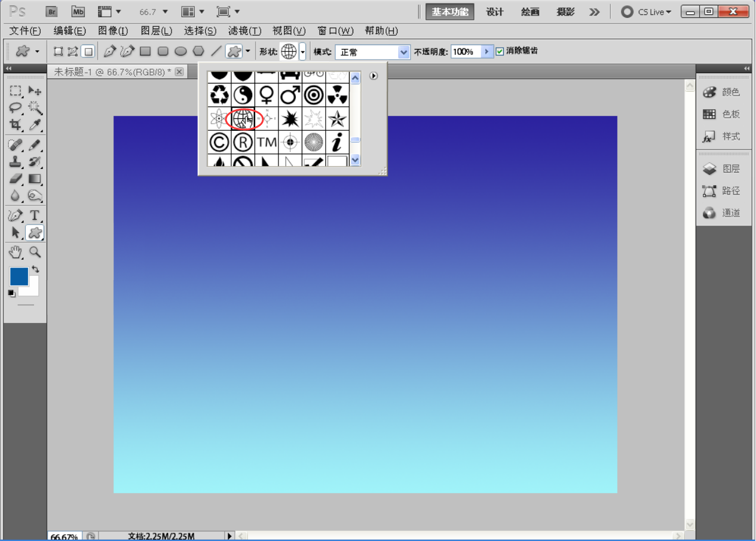Screen dimensions: 756x541
Task: Choose the Clone Stamp tool
Action: (16, 161)
